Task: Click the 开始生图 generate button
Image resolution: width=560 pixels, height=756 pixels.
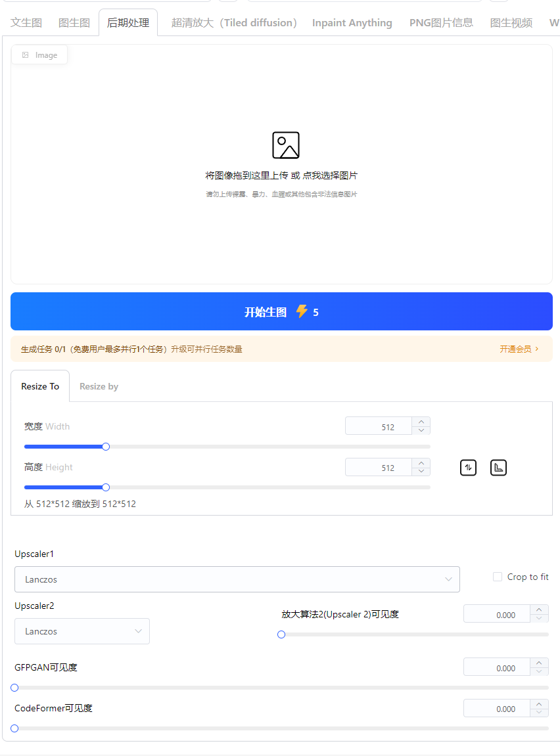Action: pos(281,311)
